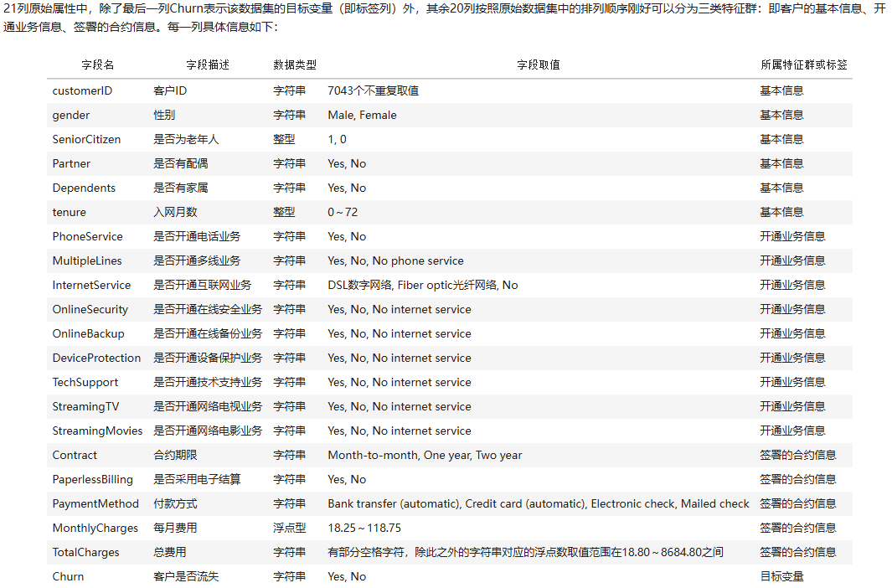This screenshot has height=588, width=892.
Task: Click the 是否开通在线安全业务 description cell
Action: [x=208, y=309]
